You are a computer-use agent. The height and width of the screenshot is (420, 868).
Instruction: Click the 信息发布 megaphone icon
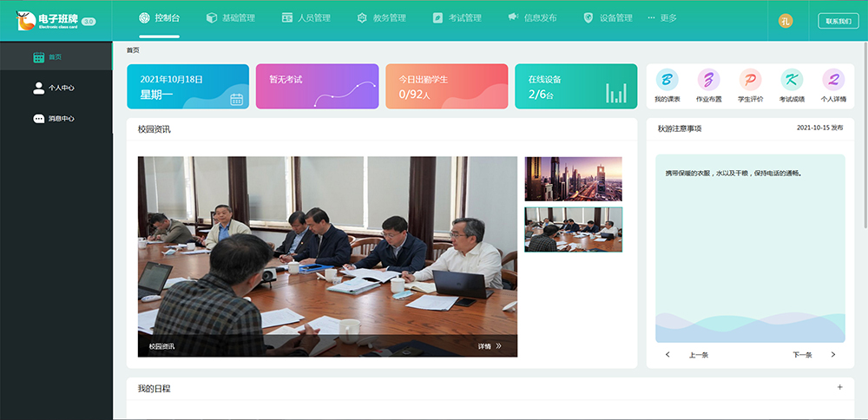click(513, 17)
